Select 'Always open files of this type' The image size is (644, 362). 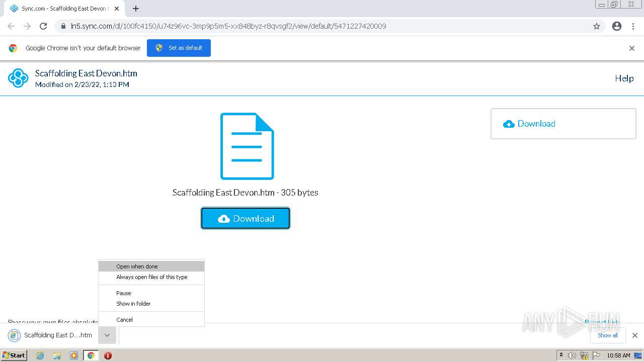click(151, 277)
